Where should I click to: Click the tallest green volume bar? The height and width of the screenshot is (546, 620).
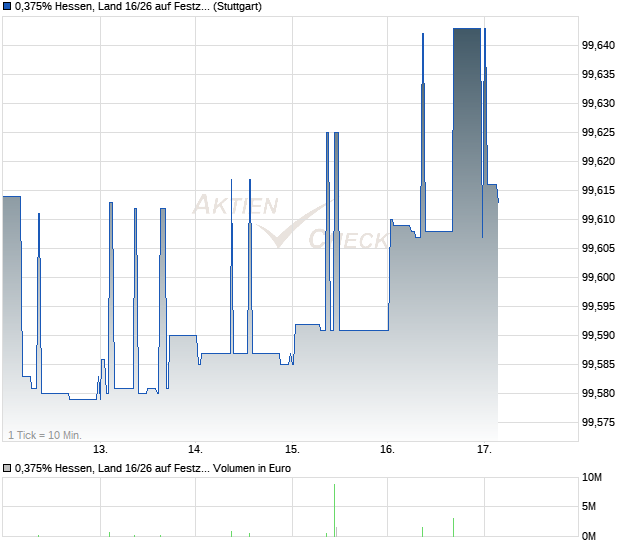pyautogui.click(x=334, y=510)
